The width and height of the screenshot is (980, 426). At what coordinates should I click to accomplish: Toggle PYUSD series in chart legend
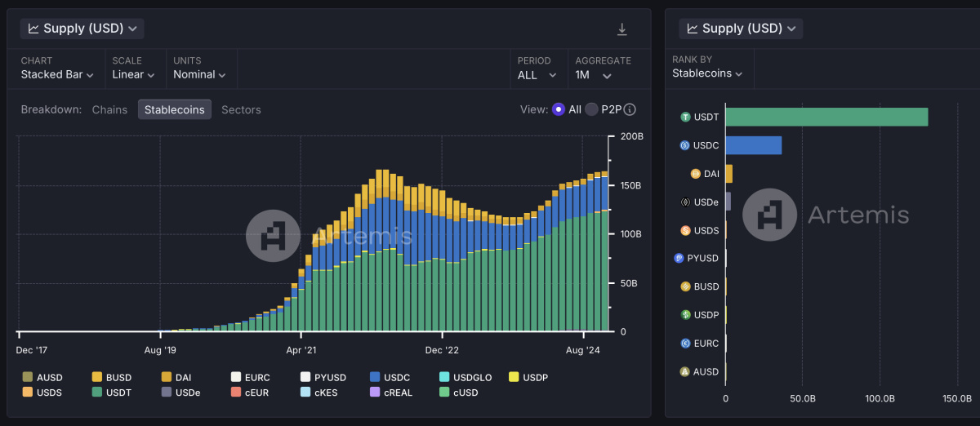[323, 377]
